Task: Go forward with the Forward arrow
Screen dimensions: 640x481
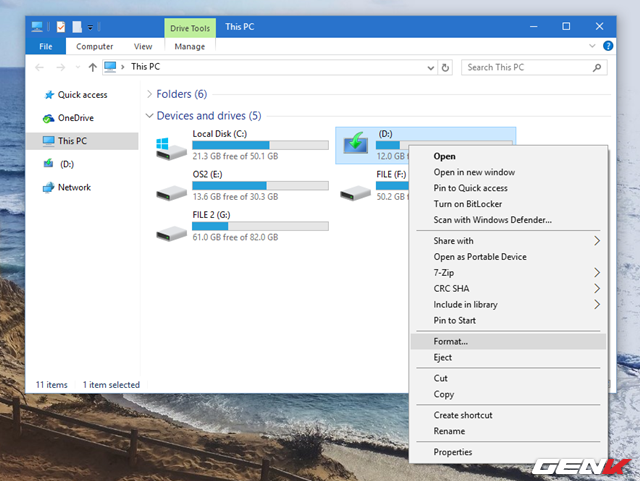Action: [x=60, y=67]
